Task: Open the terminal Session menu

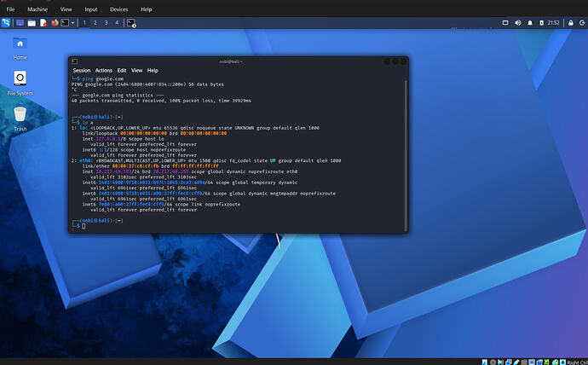Action: coord(82,70)
